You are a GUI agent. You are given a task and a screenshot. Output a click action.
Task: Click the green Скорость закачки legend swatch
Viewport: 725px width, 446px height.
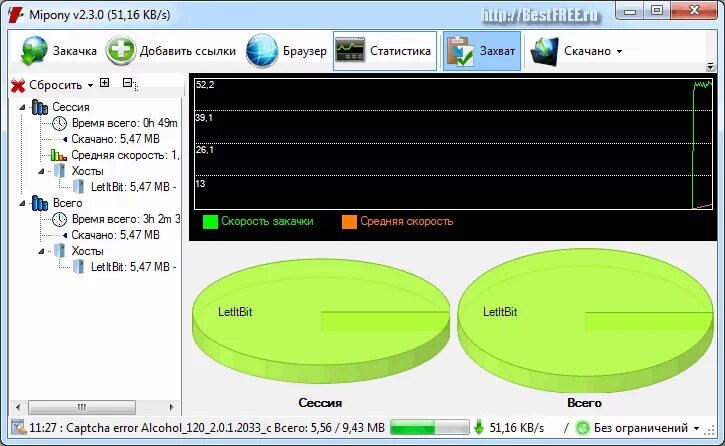[x=210, y=222]
